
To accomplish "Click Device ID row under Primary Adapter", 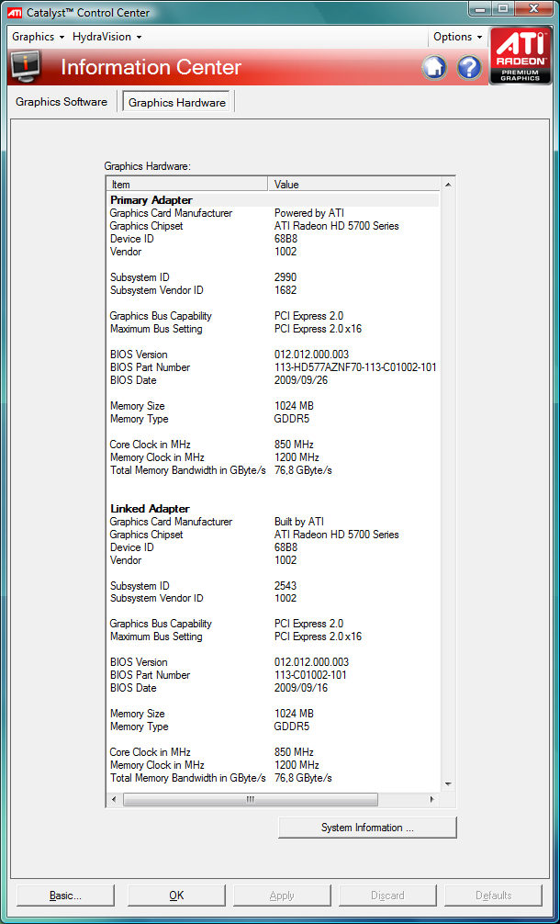I will (273, 239).
